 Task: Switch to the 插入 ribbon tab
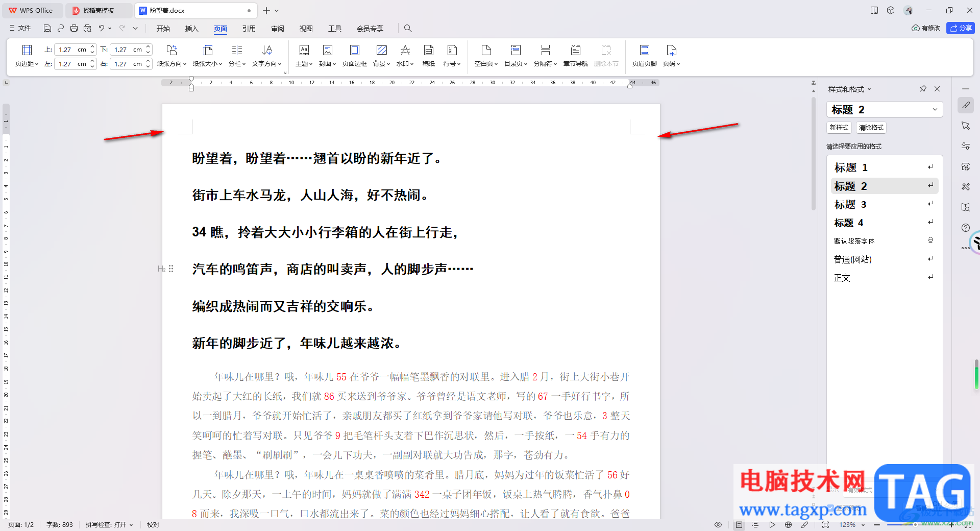tap(191, 29)
